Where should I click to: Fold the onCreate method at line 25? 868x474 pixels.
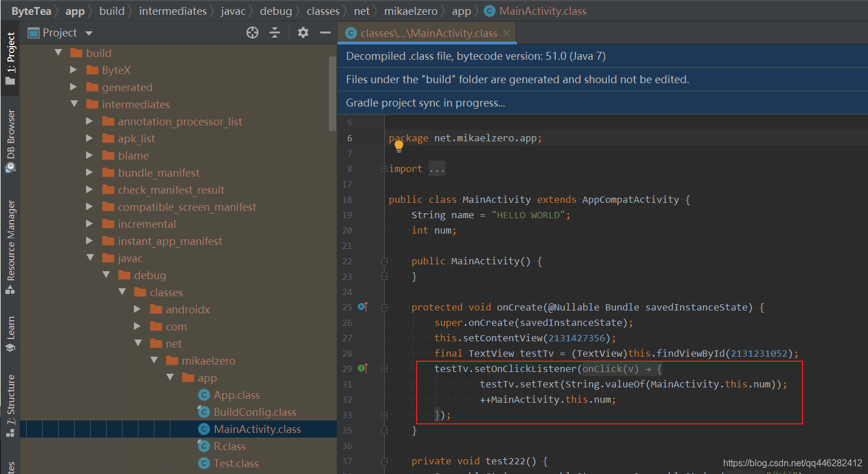384,307
